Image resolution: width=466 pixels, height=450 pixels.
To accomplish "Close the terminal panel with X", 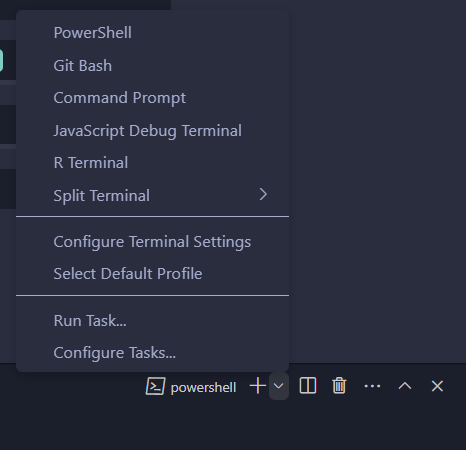I will point(437,386).
